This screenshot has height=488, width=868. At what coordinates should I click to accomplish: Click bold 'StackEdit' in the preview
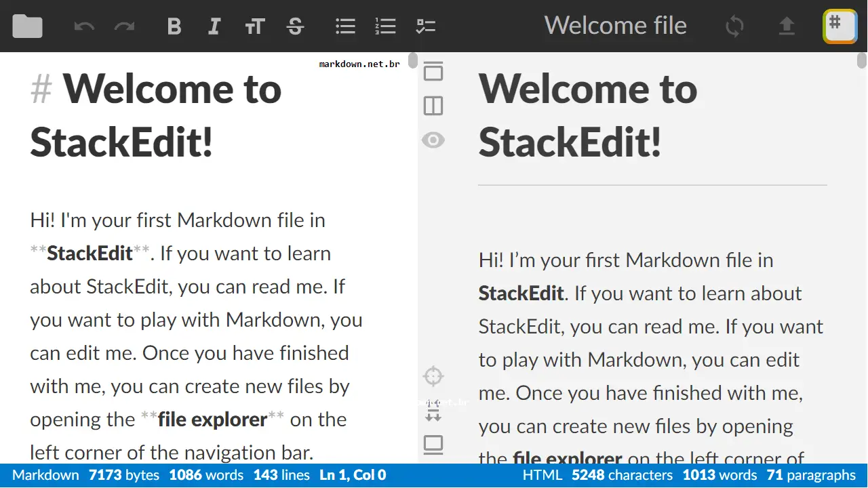tap(521, 293)
